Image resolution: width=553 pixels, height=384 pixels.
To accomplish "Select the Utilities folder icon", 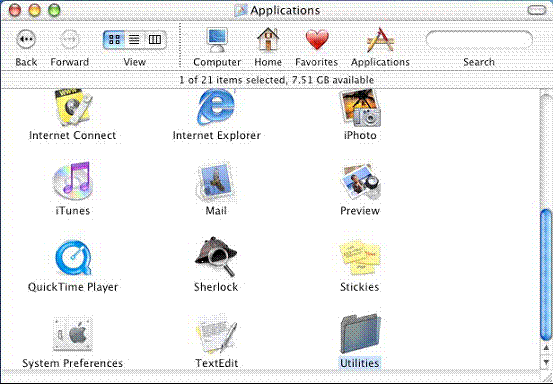I will click(360, 334).
